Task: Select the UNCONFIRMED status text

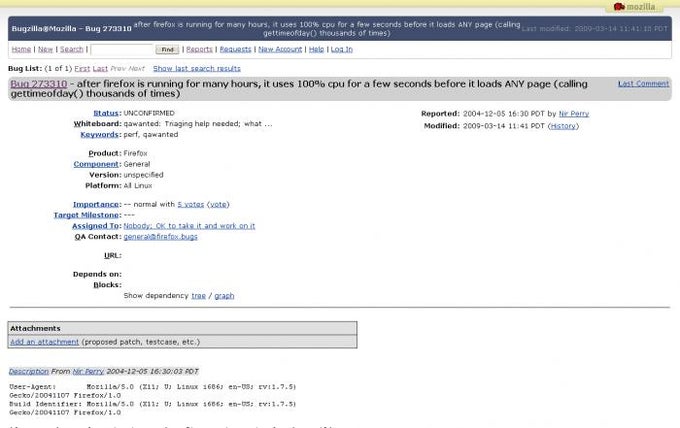Action: (x=149, y=113)
